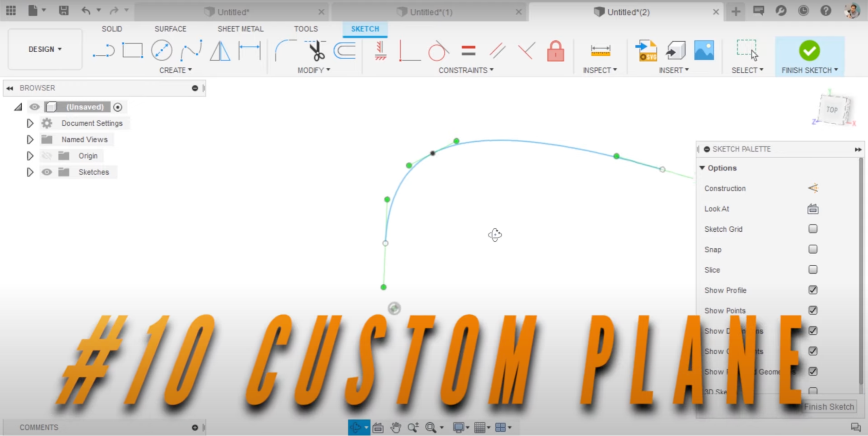This screenshot has height=436, width=868.
Task: Switch to the SOLID ribbon tab
Action: click(112, 29)
